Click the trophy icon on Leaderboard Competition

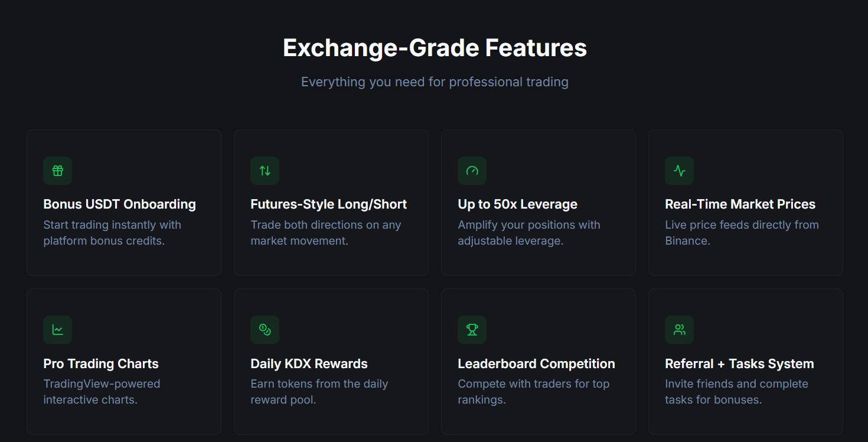(x=472, y=329)
